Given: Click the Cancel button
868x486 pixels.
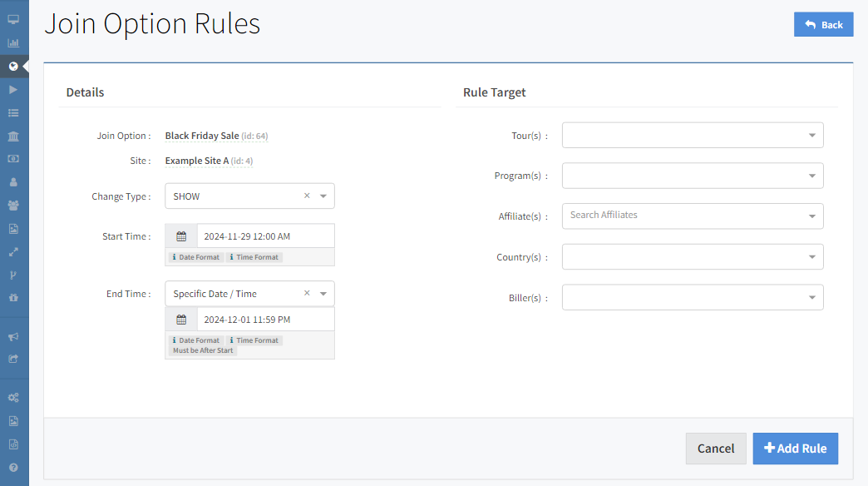Looking at the screenshot, I should (715, 449).
